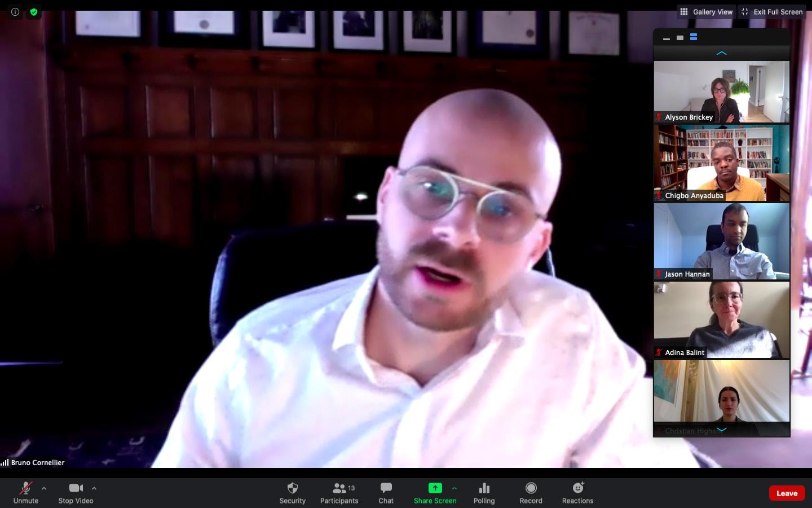Exit full screen mode
The image size is (812, 508).
(x=772, y=12)
